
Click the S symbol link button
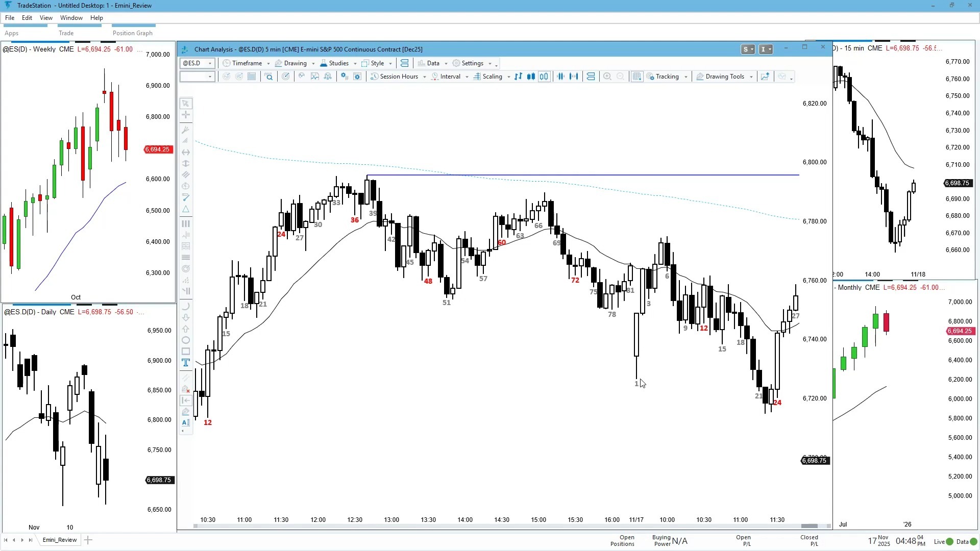pos(748,49)
